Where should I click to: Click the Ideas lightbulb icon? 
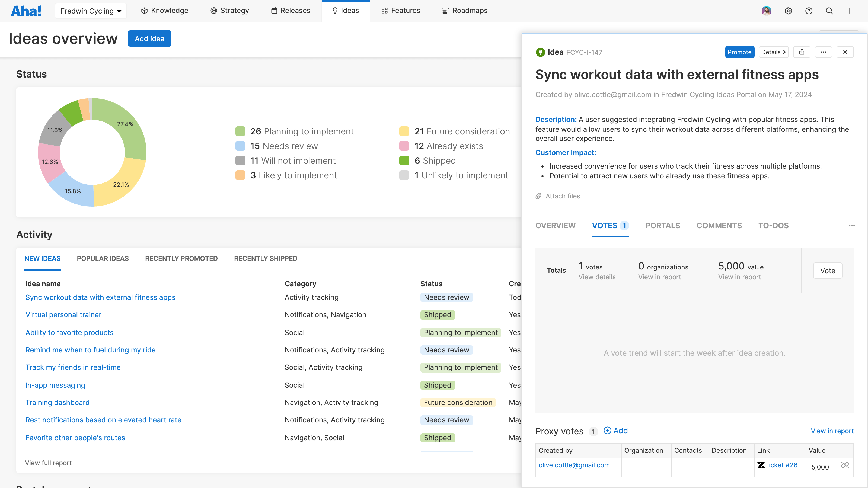[335, 11]
